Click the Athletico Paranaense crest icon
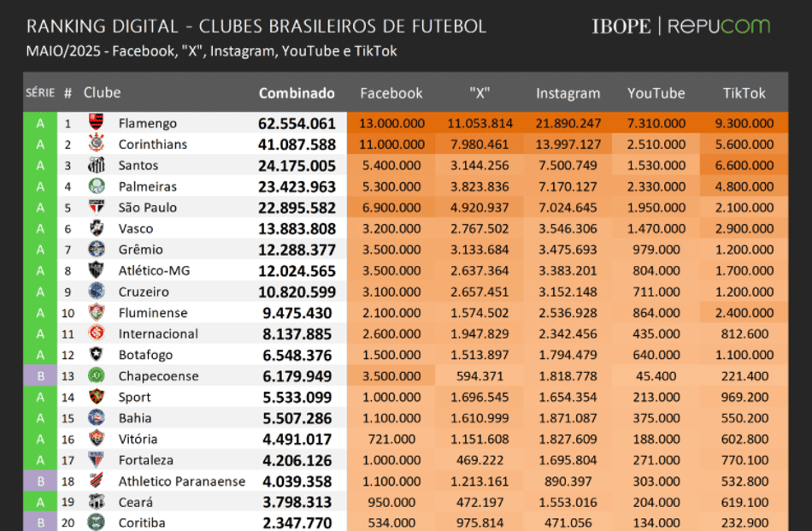 (x=97, y=481)
